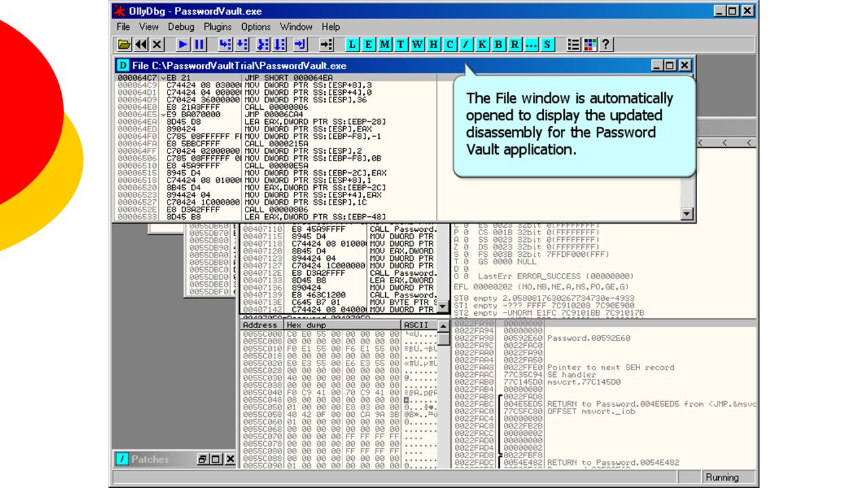Show Threads with the T button
868x488 pixels.
coord(401,45)
